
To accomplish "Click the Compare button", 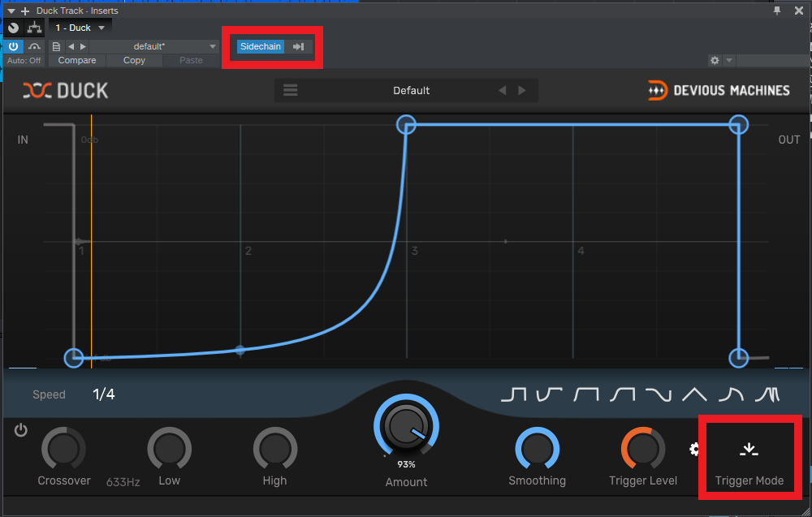I will [77, 61].
